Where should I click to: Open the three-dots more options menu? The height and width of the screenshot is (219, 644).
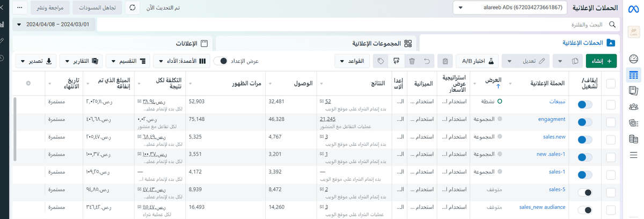[20, 8]
